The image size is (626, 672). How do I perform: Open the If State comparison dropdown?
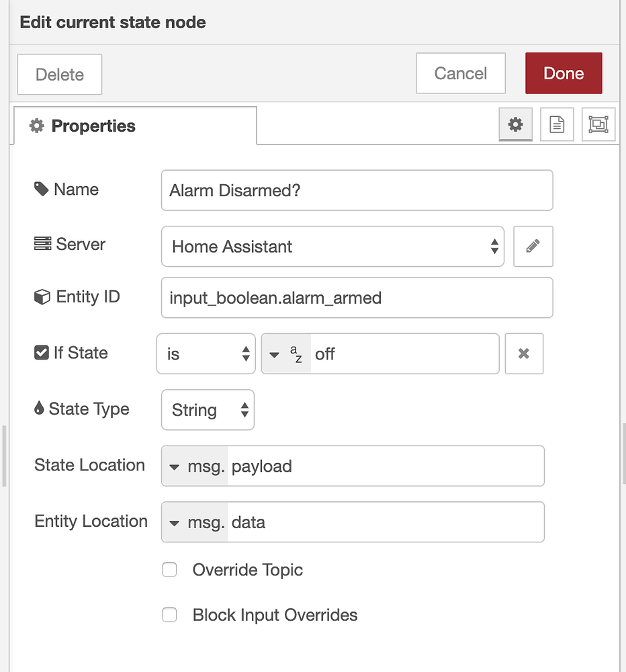206,353
